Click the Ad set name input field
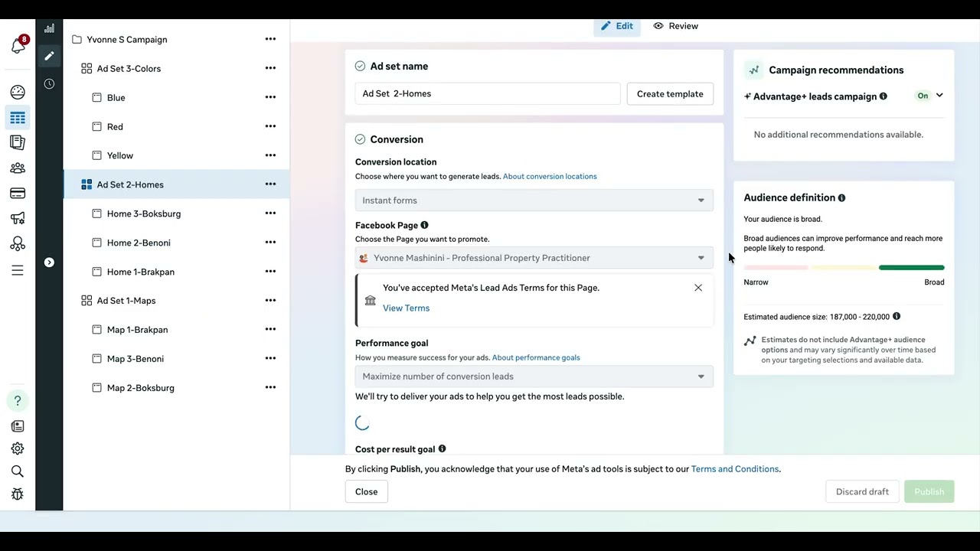The height and width of the screenshot is (551, 980). click(488, 94)
